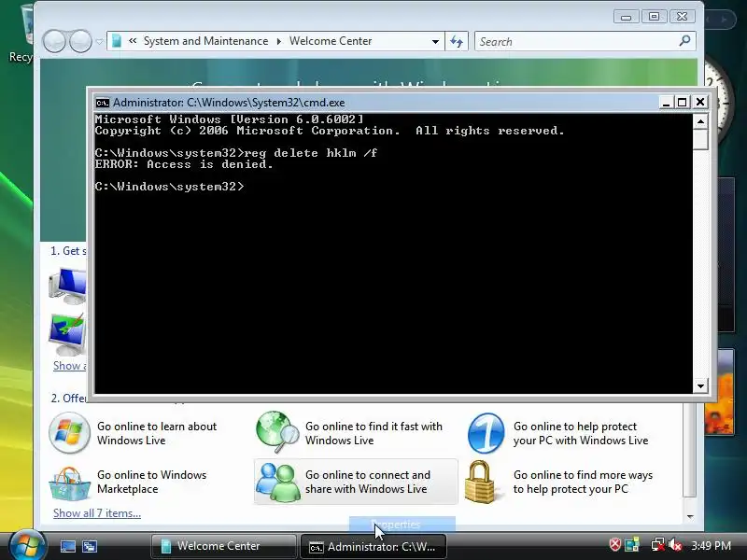Close the Welcome Center window
This screenshot has width=747, height=560.
point(683,17)
